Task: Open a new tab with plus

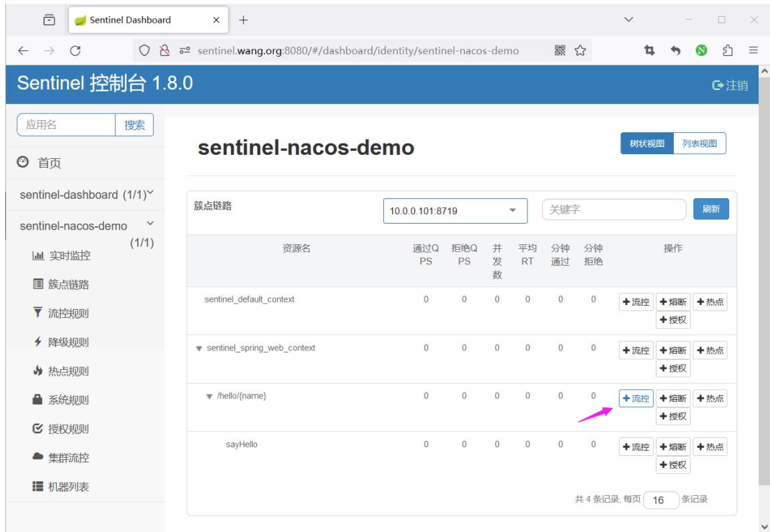Action: 243,20
